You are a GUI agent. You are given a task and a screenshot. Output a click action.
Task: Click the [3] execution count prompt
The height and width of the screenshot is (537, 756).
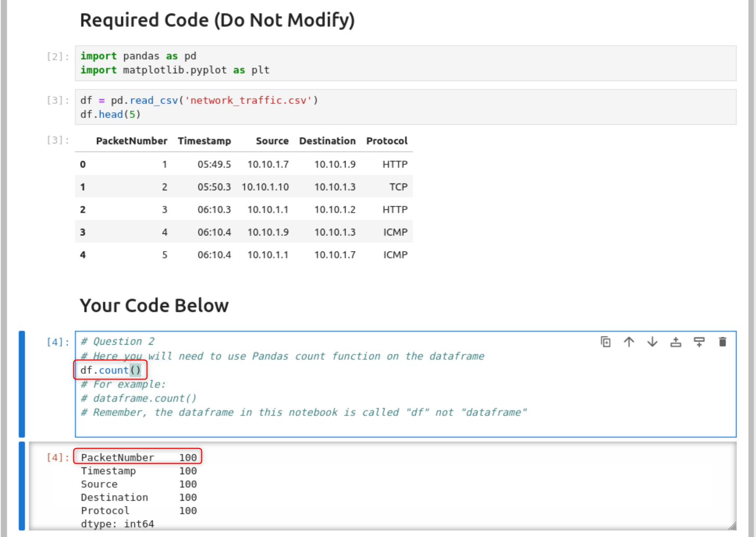[x=56, y=100]
